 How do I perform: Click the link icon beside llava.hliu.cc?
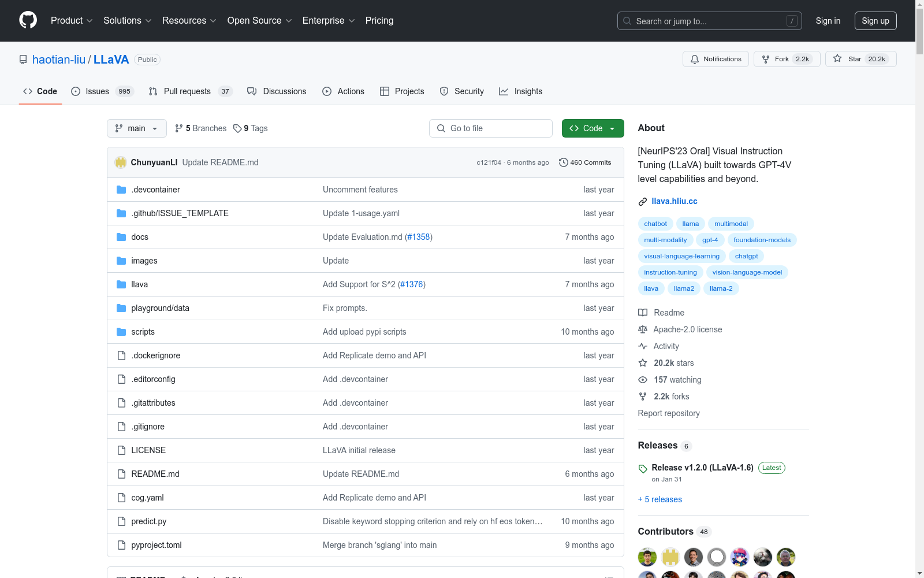pos(643,201)
